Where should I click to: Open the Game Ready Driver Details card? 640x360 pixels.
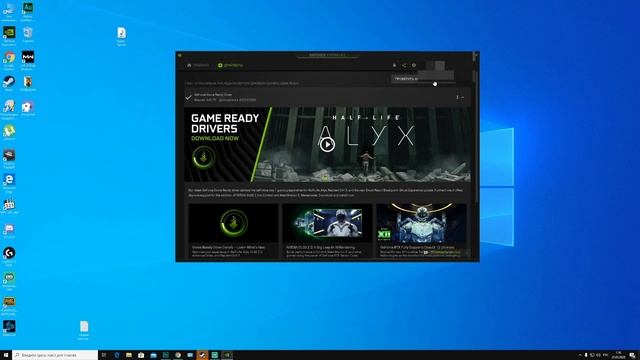[x=233, y=231]
